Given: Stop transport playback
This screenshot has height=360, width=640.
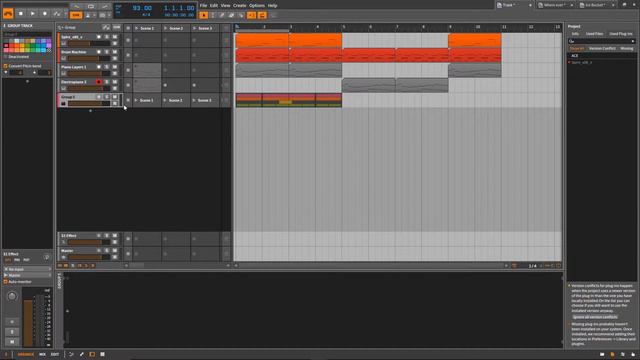Looking at the screenshot, I should coord(21,13).
